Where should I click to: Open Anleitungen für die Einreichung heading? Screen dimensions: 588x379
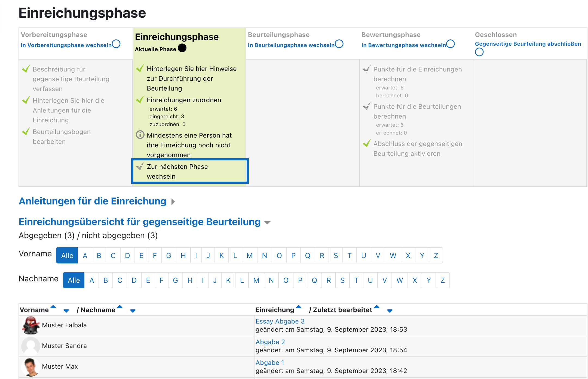[93, 201]
